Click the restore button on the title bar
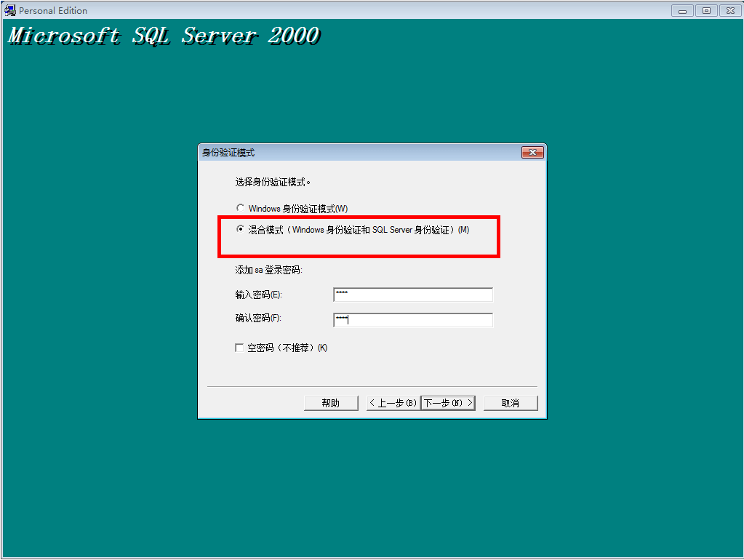Viewport: 744px width, 560px height. coord(705,10)
